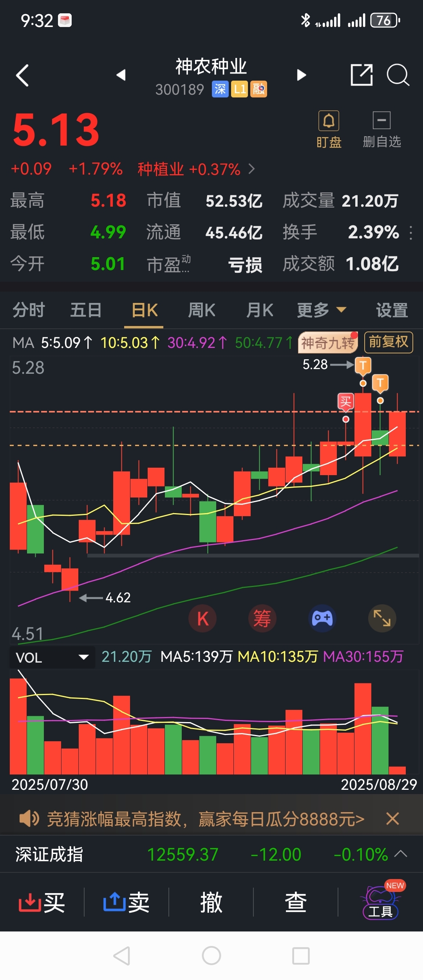Tap the 4.62 low price label
The width and height of the screenshot is (423, 980).
tap(118, 598)
